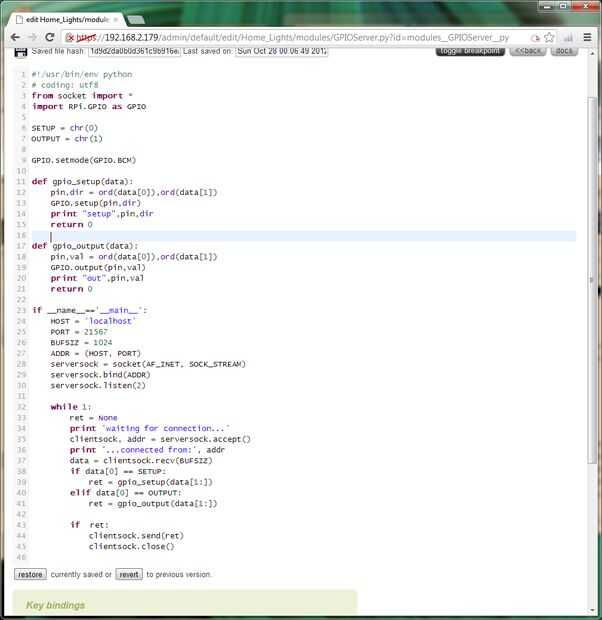Image resolution: width=602 pixels, height=620 pixels.
Task: Click "HOST = 'localhost'" line
Action: pos(93,321)
